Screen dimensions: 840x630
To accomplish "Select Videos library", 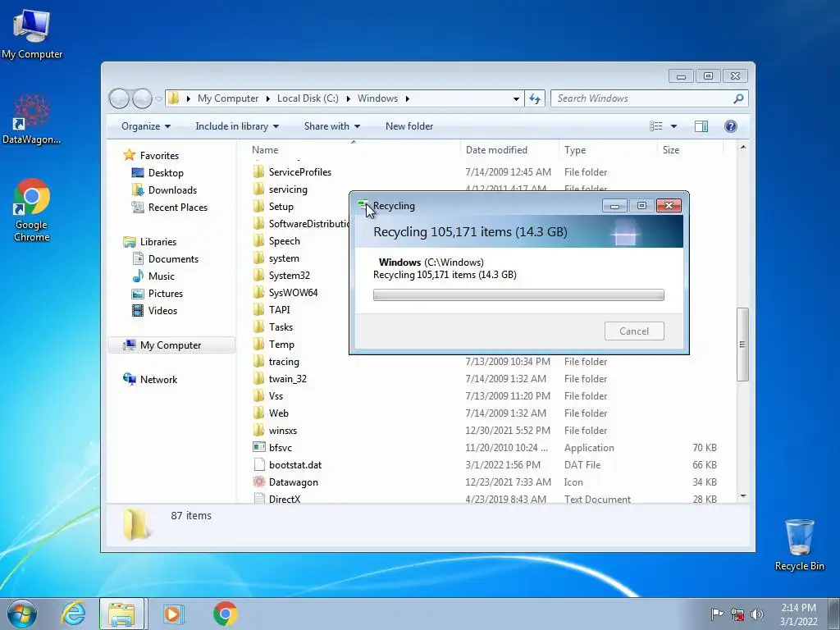I will 162,311.
